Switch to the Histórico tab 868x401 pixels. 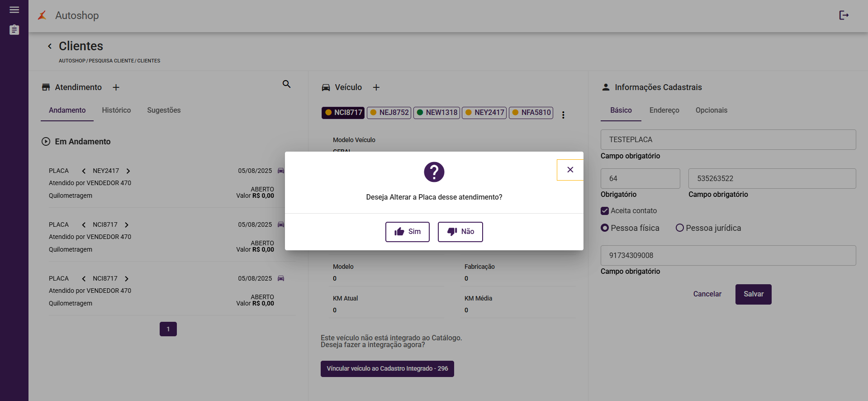116,110
